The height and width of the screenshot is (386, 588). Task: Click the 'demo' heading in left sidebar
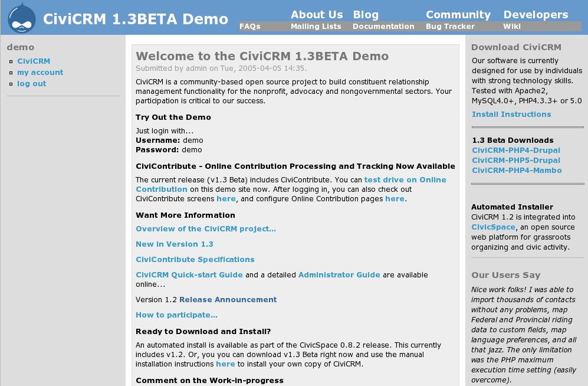pos(21,47)
